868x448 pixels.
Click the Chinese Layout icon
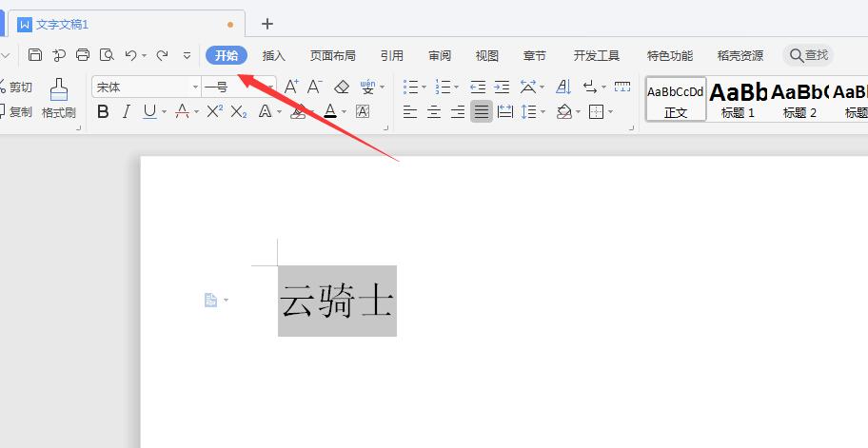pos(527,87)
